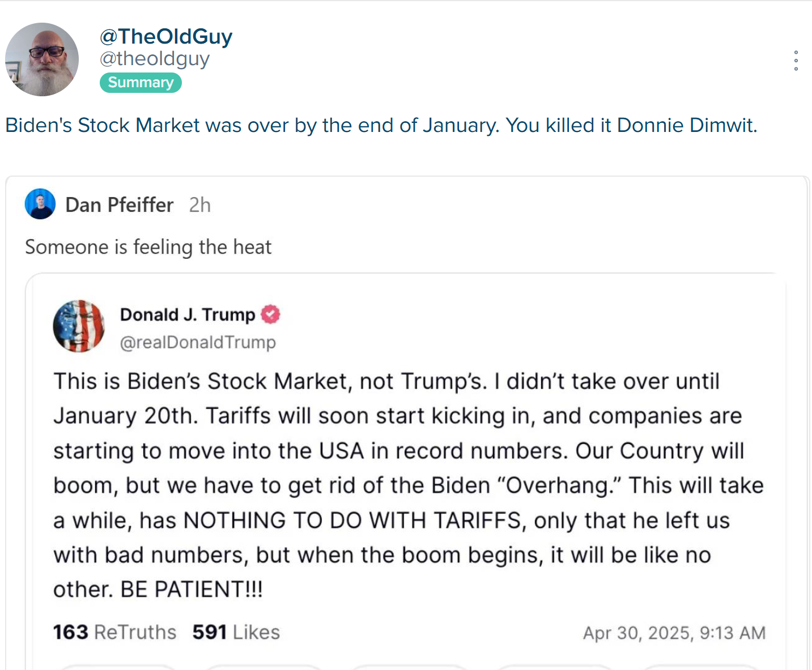Click the verified badge beside Donald J. Trump
Screen dimensions: 812x670
[270, 314]
